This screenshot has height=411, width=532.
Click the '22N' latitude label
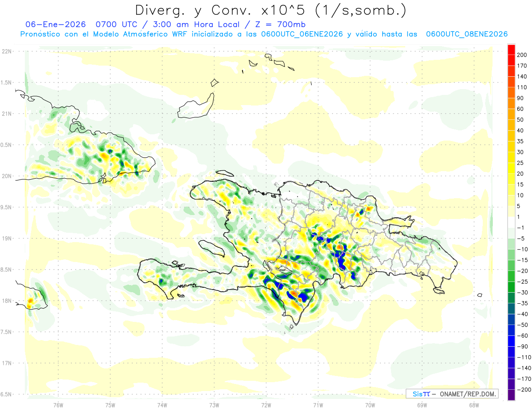6,51
